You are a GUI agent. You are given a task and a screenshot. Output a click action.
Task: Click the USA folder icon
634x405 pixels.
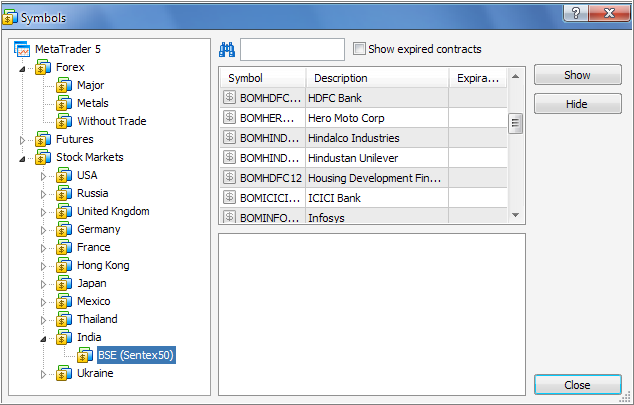tap(64, 175)
